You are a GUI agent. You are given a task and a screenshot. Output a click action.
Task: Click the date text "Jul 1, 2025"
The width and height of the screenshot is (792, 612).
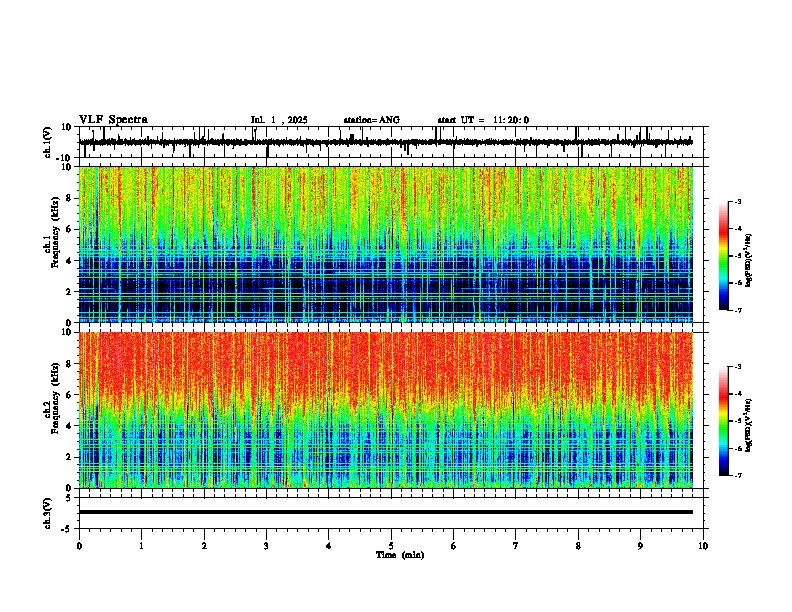pyautogui.click(x=279, y=120)
